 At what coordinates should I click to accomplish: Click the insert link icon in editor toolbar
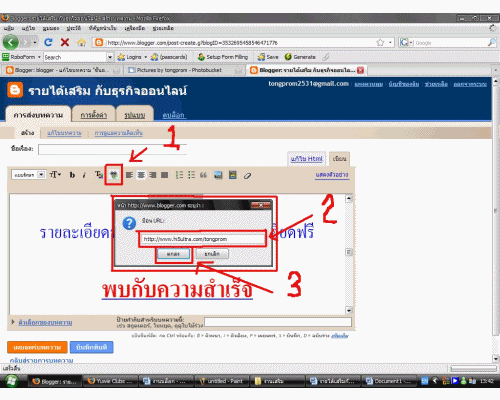(114, 175)
